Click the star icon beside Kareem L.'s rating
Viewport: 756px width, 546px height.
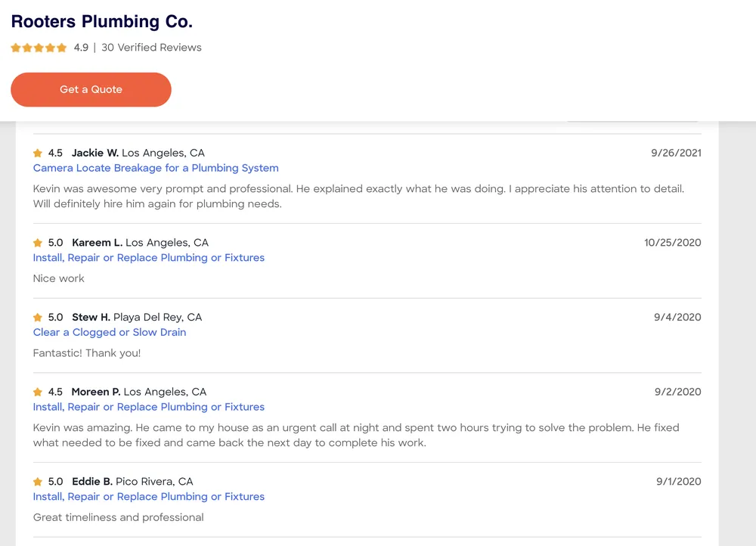(x=38, y=244)
